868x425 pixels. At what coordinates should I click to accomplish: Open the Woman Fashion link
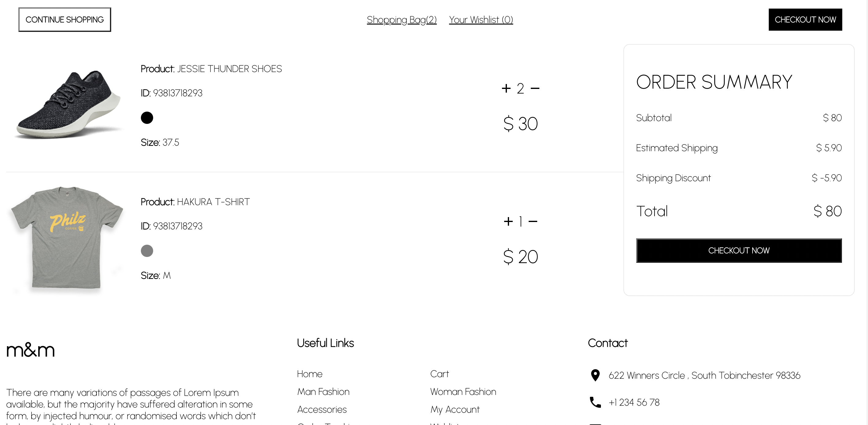(463, 392)
